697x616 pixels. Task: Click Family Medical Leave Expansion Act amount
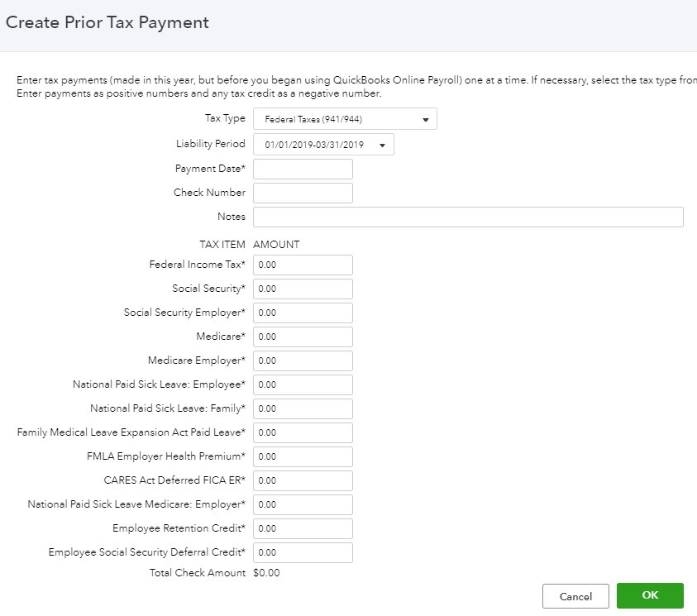[303, 432]
